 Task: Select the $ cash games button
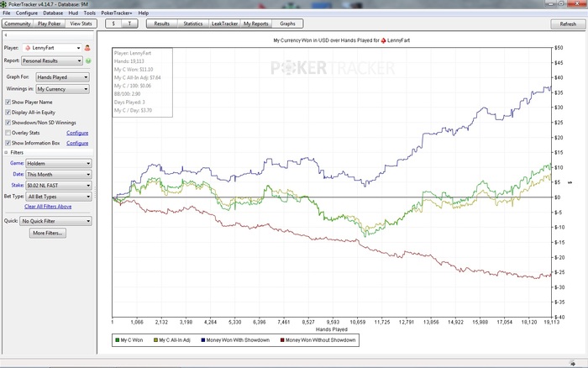click(113, 24)
